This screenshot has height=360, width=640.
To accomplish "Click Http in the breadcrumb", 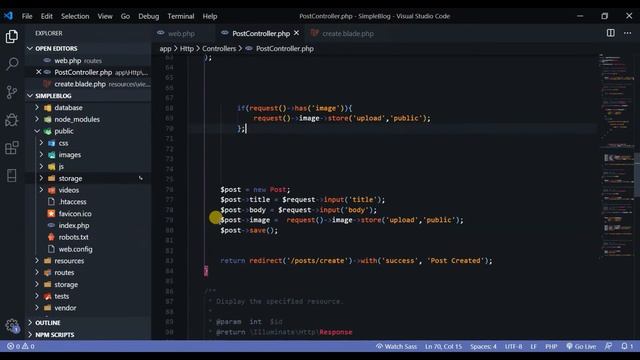I will (x=187, y=49).
